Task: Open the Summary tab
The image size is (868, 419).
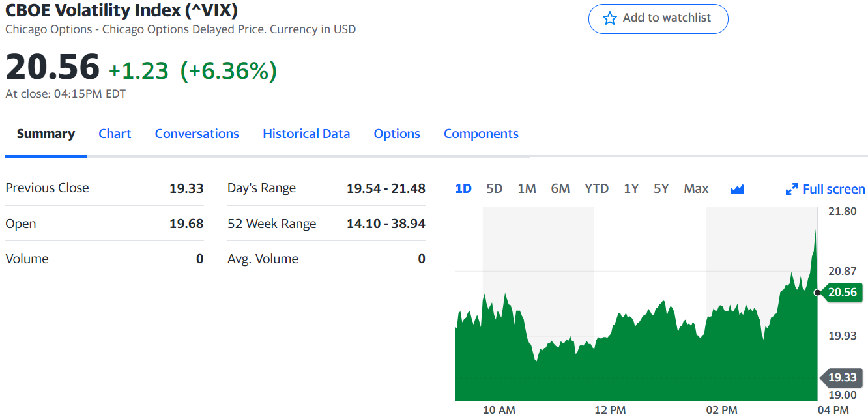Action: (x=46, y=134)
